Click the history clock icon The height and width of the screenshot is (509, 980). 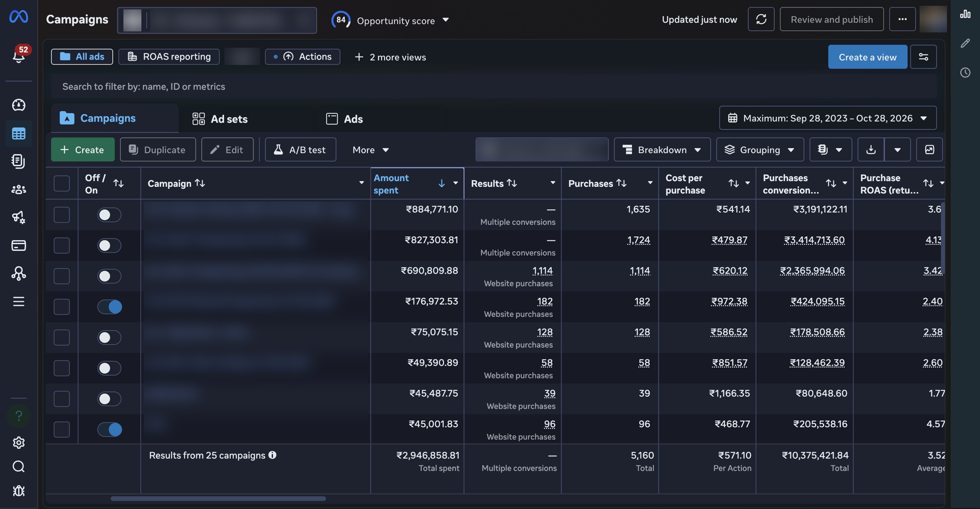(965, 73)
